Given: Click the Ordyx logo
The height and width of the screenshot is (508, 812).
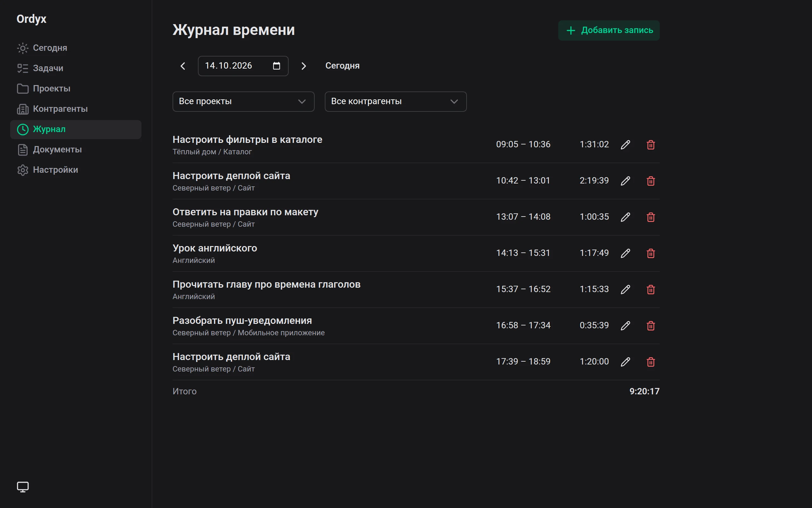Looking at the screenshot, I should click(31, 19).
